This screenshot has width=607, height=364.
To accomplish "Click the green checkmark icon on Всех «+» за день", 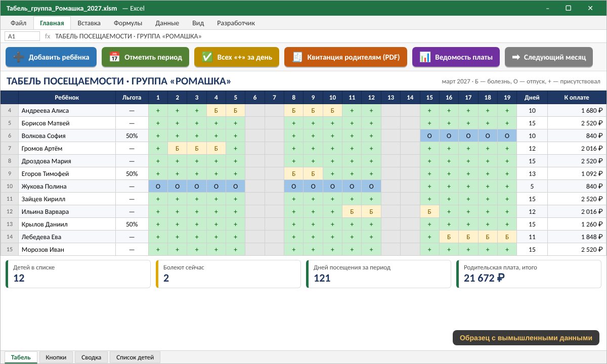I will click(x=207, y=57).
